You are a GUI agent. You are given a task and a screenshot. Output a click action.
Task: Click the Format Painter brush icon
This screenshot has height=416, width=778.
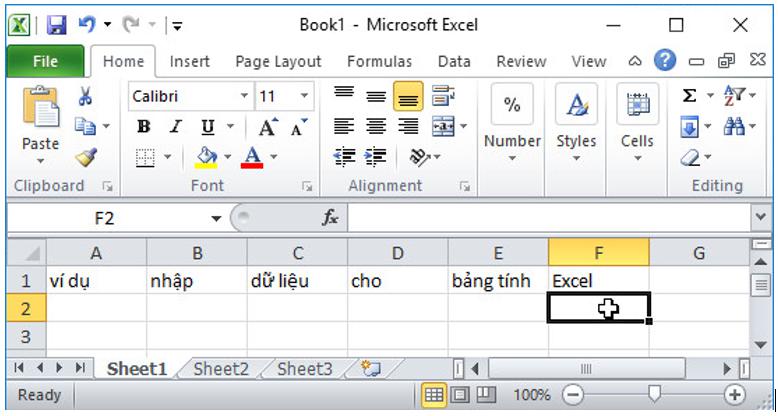click(x=86, y=156)
